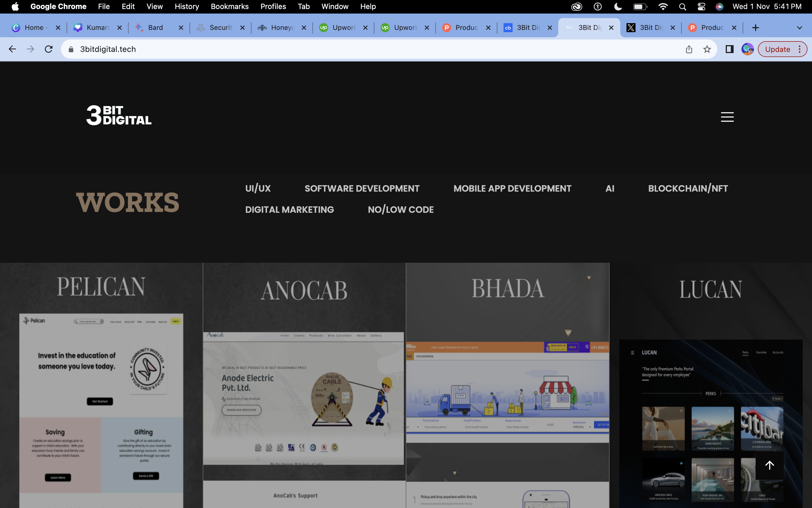Close the Home tab
The image size is (812, 508).
click(x=58, y=28)
